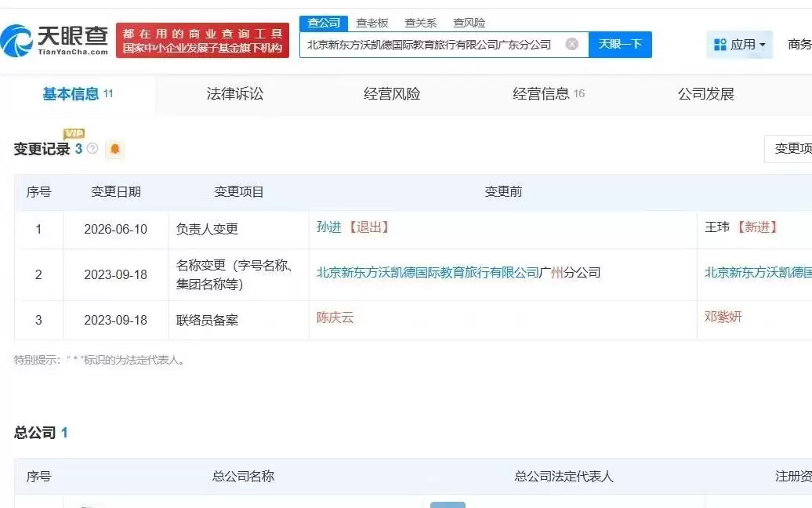This screenshot has width=812, height=508.
Task: Click the name 邓紫妍
Action: tap(723, 317)
